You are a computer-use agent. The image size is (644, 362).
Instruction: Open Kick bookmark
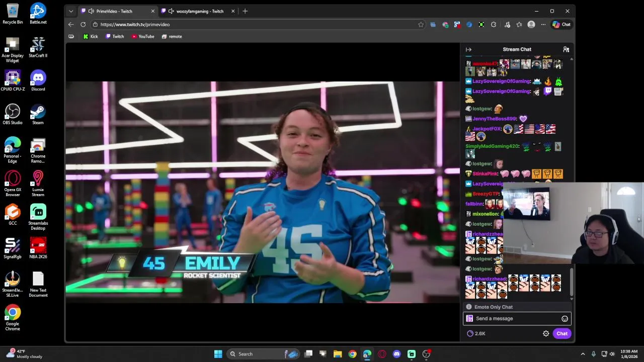click(x=91, y=36)
